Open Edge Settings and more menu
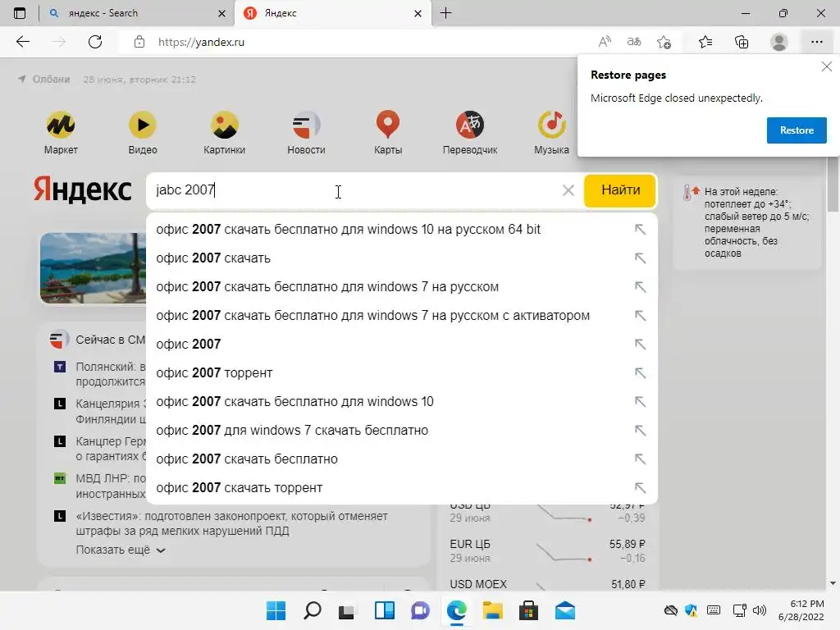This screenshot has width=840, height=630. pyautogui.click(x=816, y=42)
